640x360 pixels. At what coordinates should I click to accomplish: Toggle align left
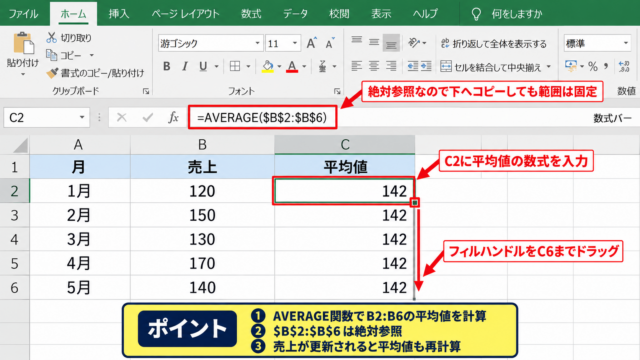[357, 66]
